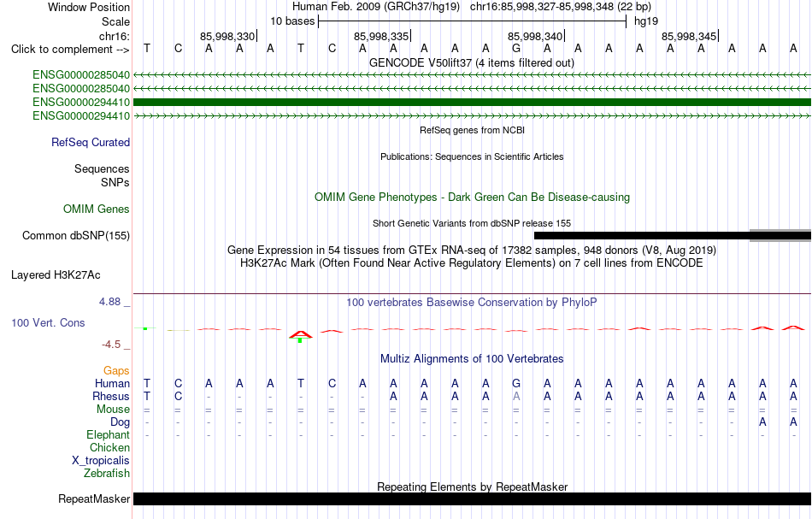Screen dimensions: 812x519
Task: Select the Elephant species label
Action: tap(109, 435)
